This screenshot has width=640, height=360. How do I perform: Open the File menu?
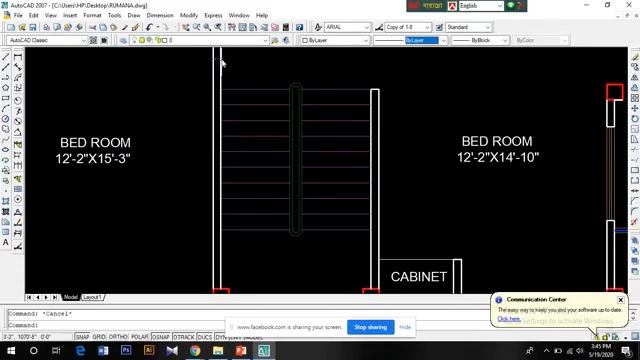pyautogui.click(x=18, y=15)
